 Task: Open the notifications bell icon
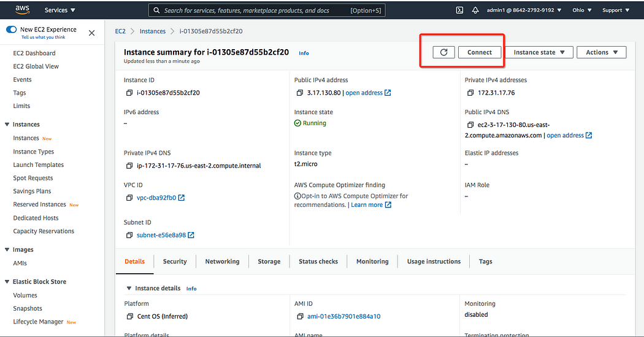tap(475, 10)
